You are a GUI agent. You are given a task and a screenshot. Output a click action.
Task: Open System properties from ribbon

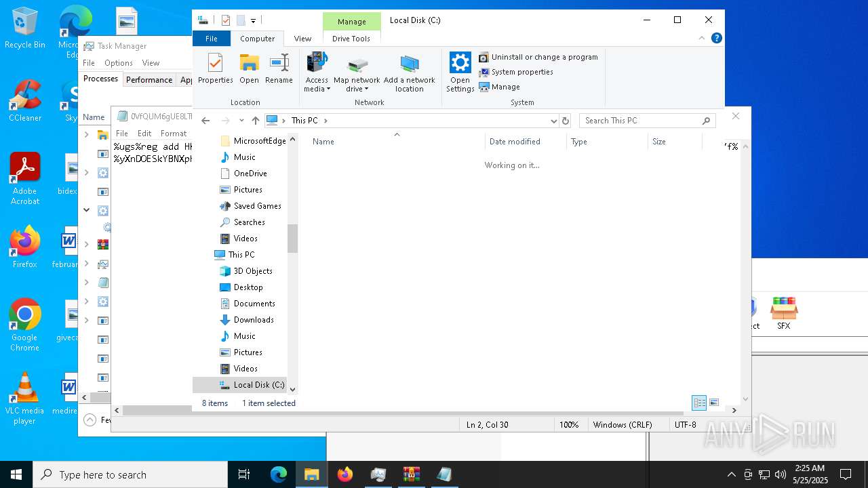[516, 72]
